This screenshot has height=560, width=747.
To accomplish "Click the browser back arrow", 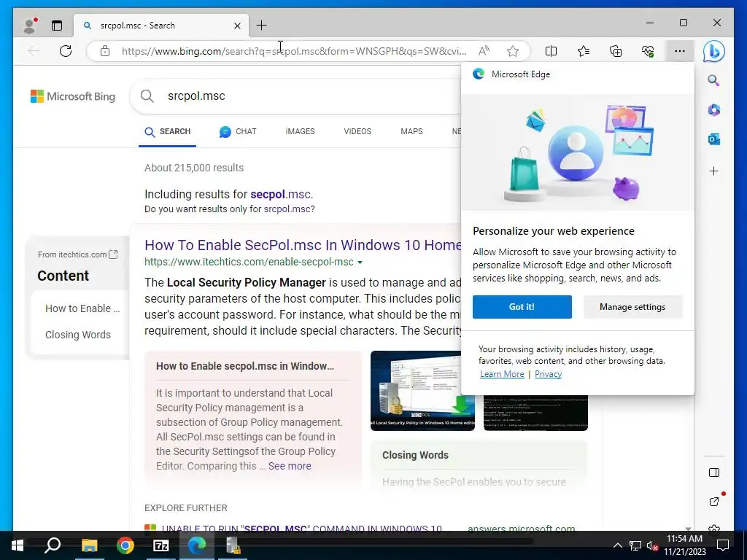I will coord(34,51).
